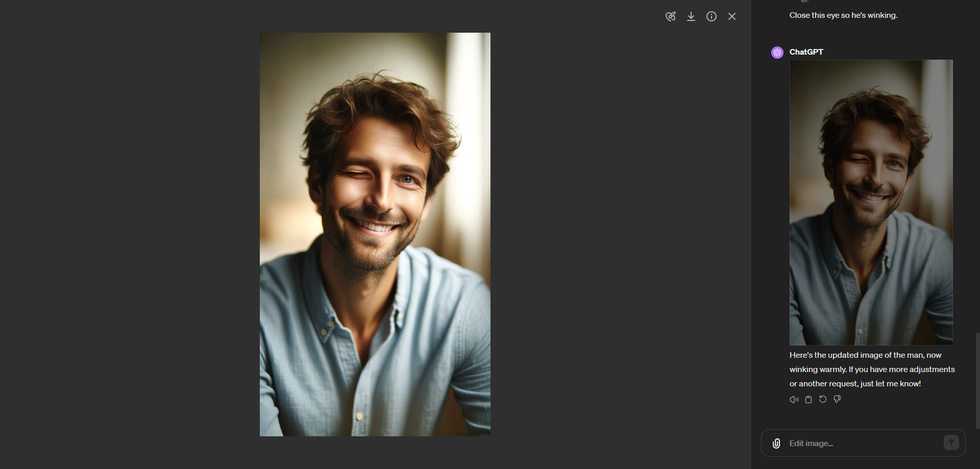
Task: Give the response a thumbs down
Action: (837, 399)
